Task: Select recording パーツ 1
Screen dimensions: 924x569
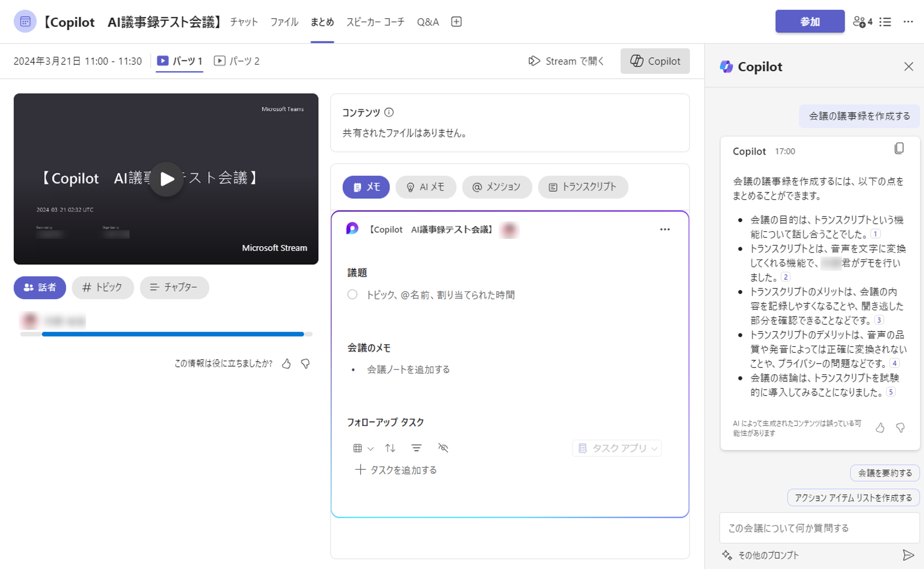Action: [180, 61]
